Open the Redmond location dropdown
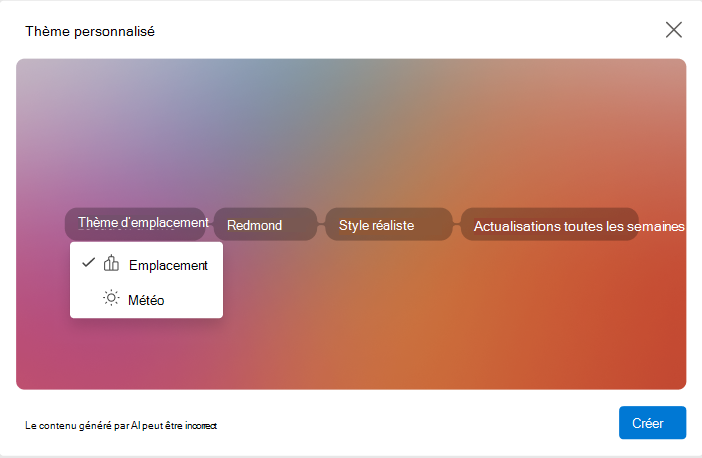This screenshot has height=458, width=702. point(265,224)
